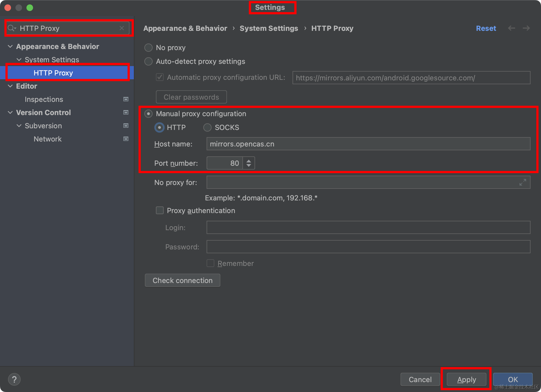The height and width of the screenshot is (392, 541).
Task: Decrease port number with down arrow
Action: (x=249, y=165)
